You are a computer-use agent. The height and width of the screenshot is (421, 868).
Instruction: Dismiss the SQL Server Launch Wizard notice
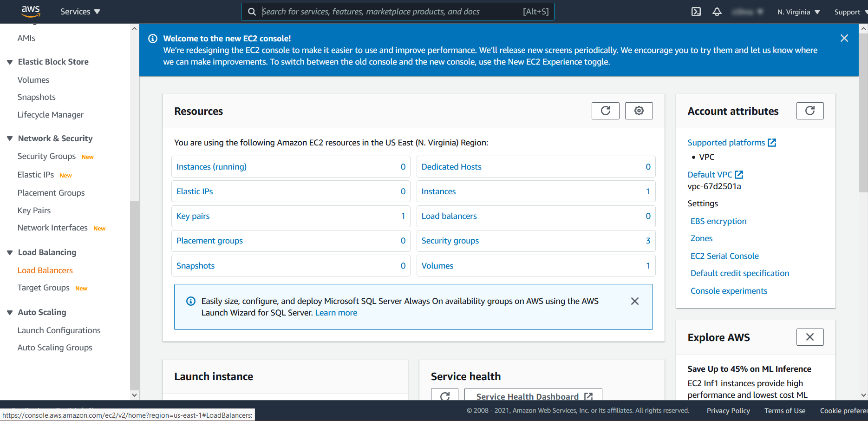pos(635,301)
